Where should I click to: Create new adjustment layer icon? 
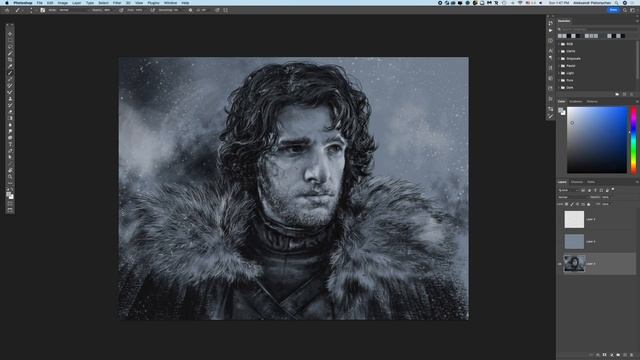coord(611,355)
